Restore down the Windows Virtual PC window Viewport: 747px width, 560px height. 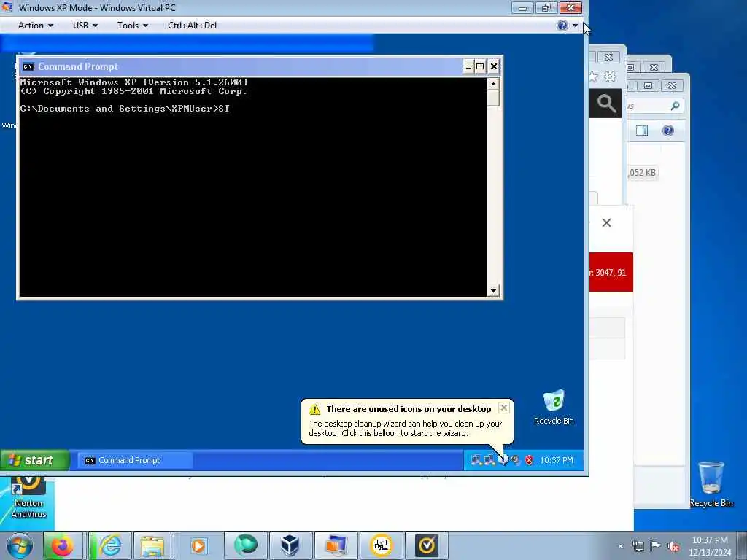coord(546,7)
